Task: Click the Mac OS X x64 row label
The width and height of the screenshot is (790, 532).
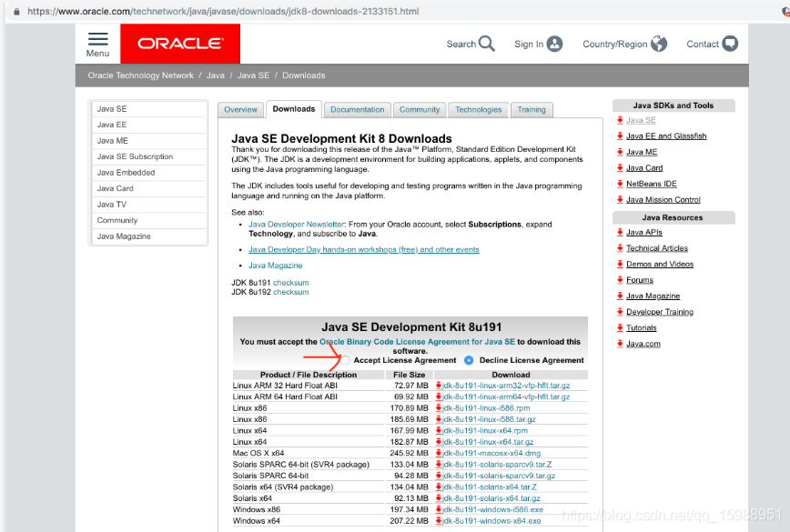Action: 258,453
